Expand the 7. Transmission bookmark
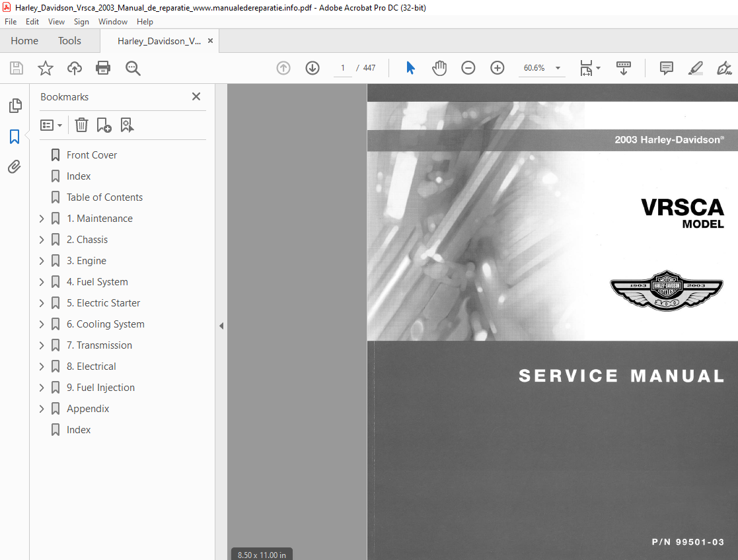The image size is (738, 560). (x=42, y=345)
